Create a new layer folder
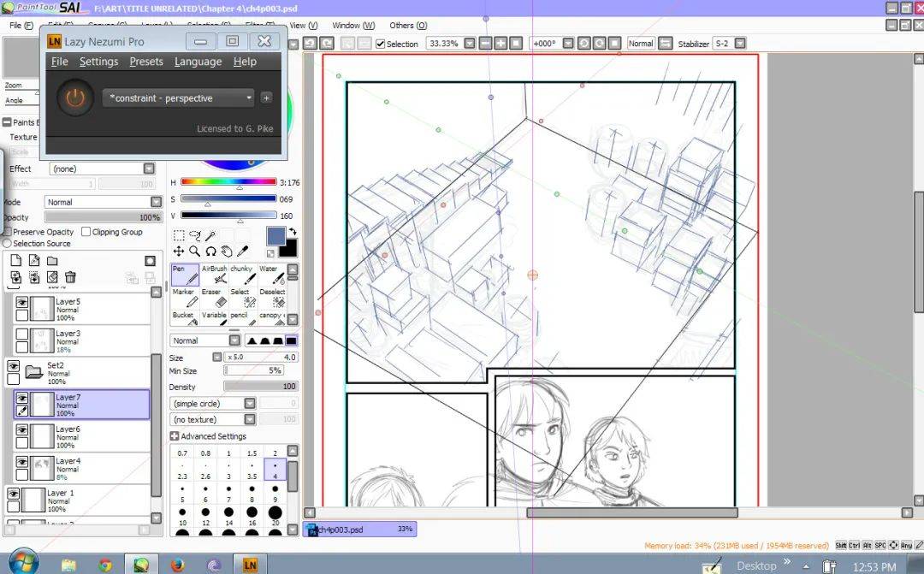The width and height of the screenshot is (924, 574). click(52, 261)
